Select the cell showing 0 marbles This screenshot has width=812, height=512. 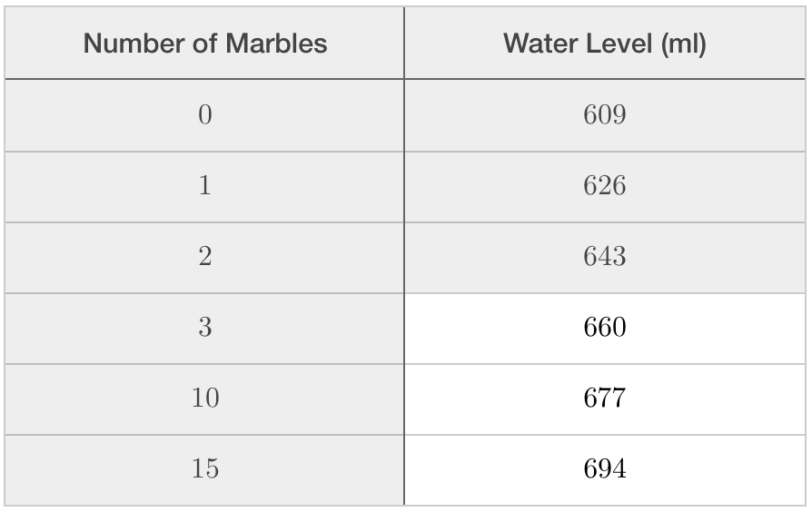(205, 115)
